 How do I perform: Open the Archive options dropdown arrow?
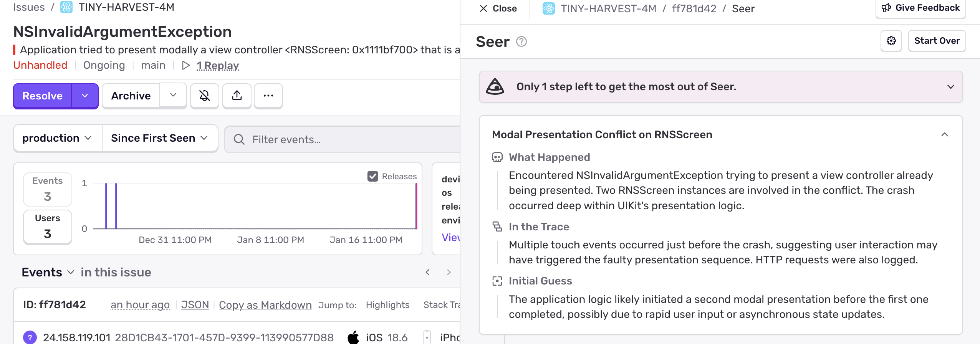(173, 95)
